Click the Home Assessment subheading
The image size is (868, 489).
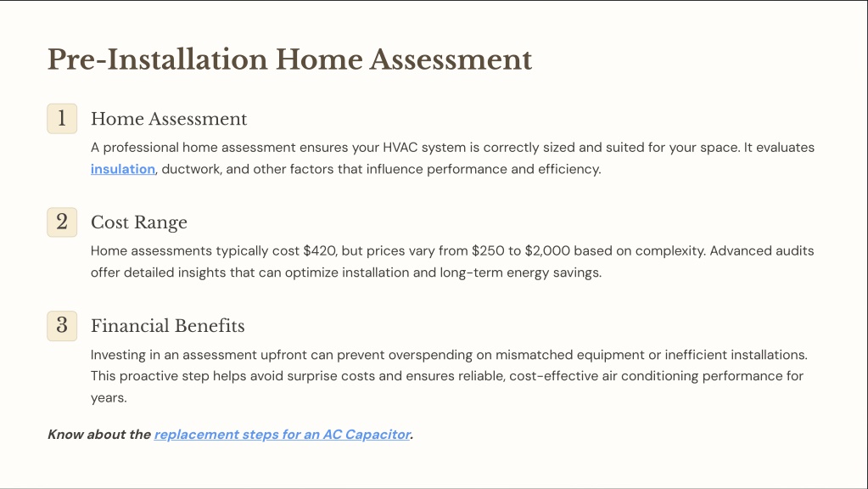click(169, 119)
